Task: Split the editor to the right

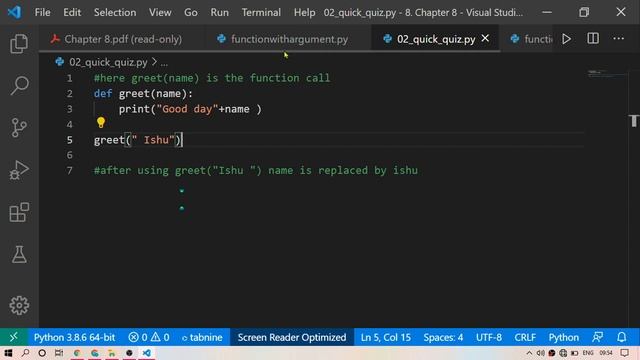Action: tap(593, 38)
